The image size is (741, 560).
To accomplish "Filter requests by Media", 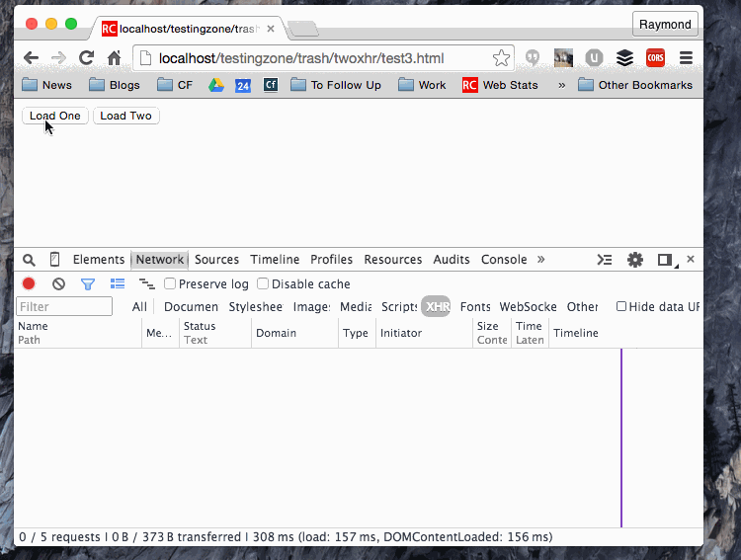I will (356, 307).
